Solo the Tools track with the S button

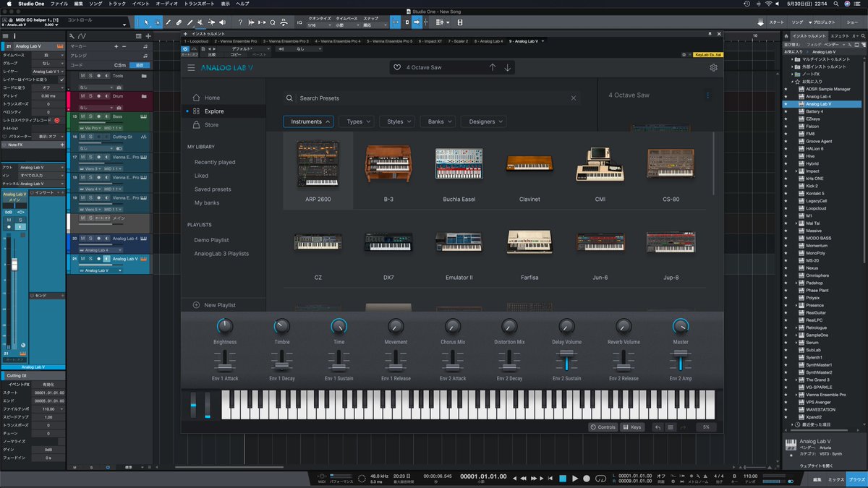(x=90, y=76)
